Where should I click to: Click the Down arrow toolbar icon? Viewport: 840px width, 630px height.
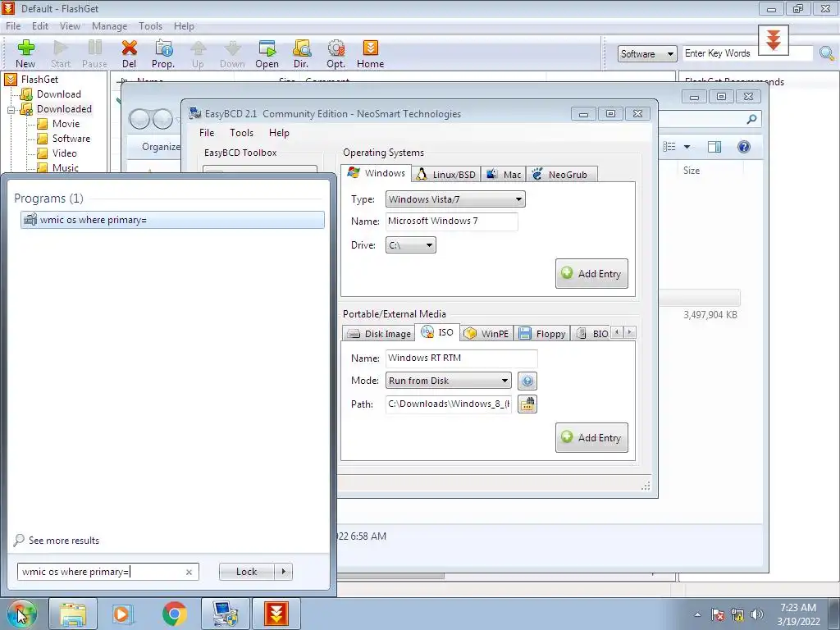click(232, 53)
